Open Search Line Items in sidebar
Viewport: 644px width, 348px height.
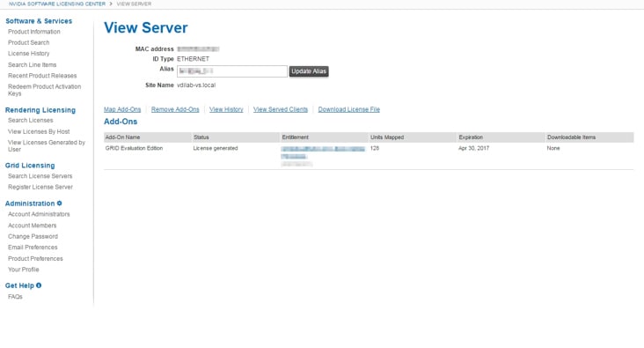coord(32,64)
